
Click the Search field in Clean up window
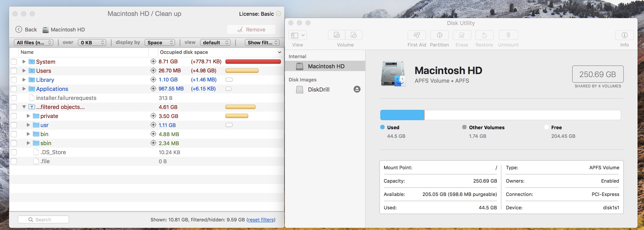43,219
